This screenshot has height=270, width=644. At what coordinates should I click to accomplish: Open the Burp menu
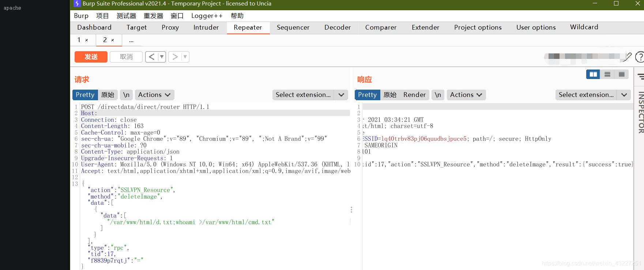(x=81, y=16)
